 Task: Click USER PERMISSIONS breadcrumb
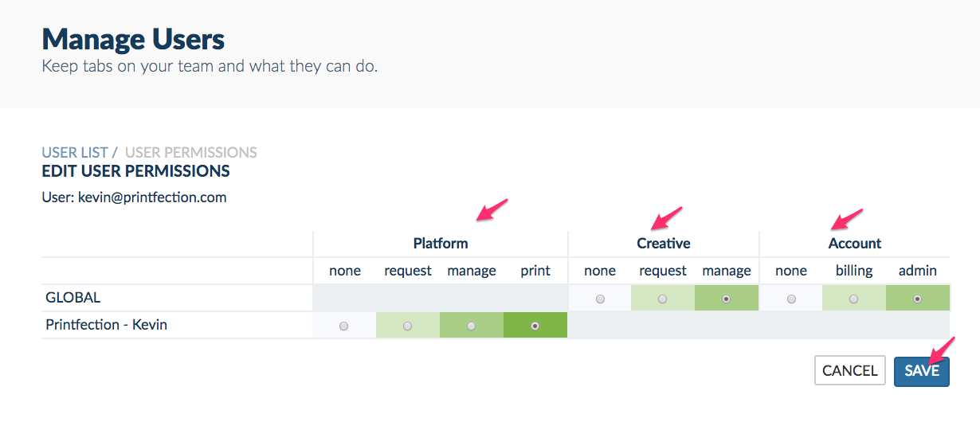[191, 152]
